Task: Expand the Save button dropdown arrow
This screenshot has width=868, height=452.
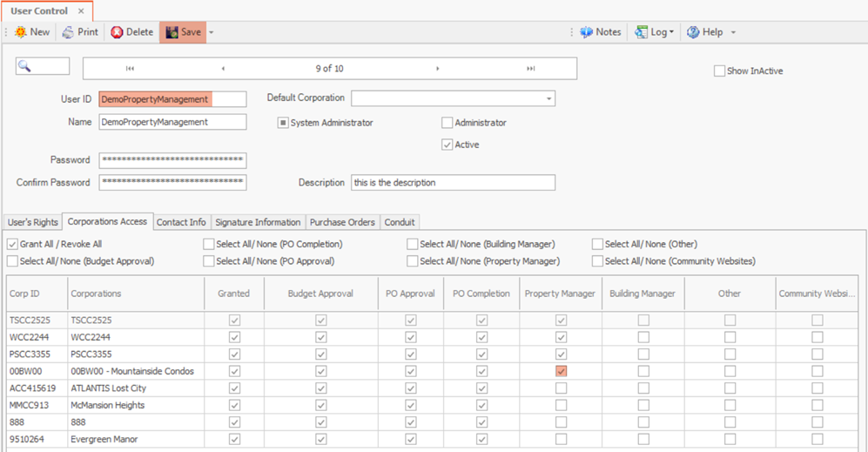Action: pyautogui.click(x=211, y=32)
